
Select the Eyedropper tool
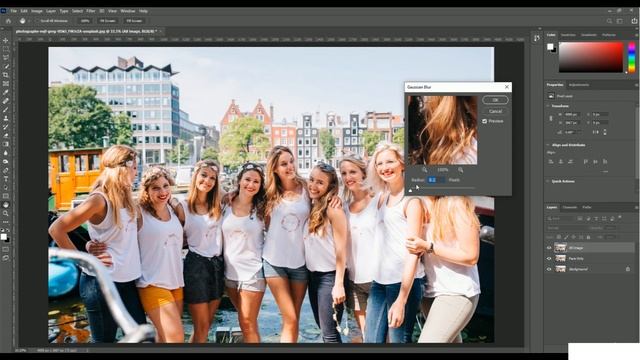point(6,92)
